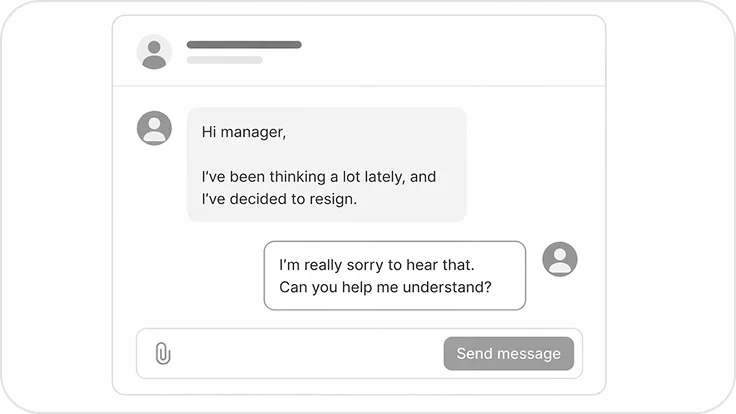Screen dimensions: 736x414
Task: Click the "Hi manager," greeting line
Action: tap(244, 131)
